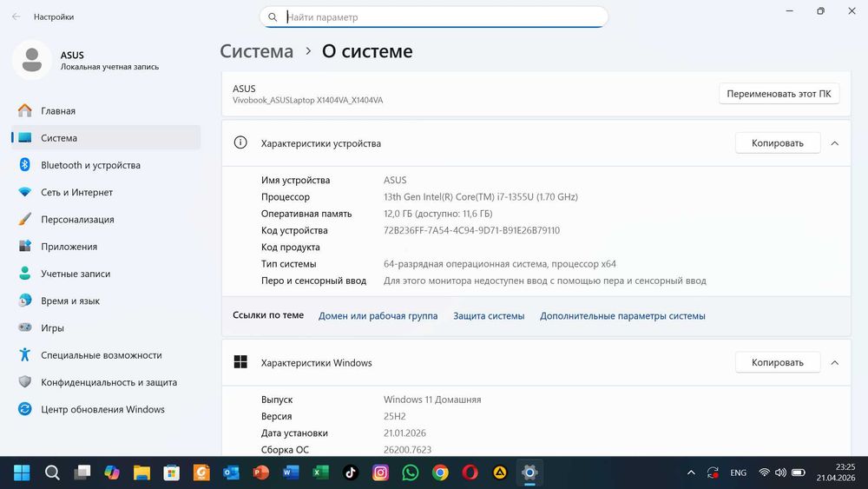Image resolution: width=868 pixels, height=489 pixels.
Task: Go to Сеть и Интернет settings
Action: point(105,192)
